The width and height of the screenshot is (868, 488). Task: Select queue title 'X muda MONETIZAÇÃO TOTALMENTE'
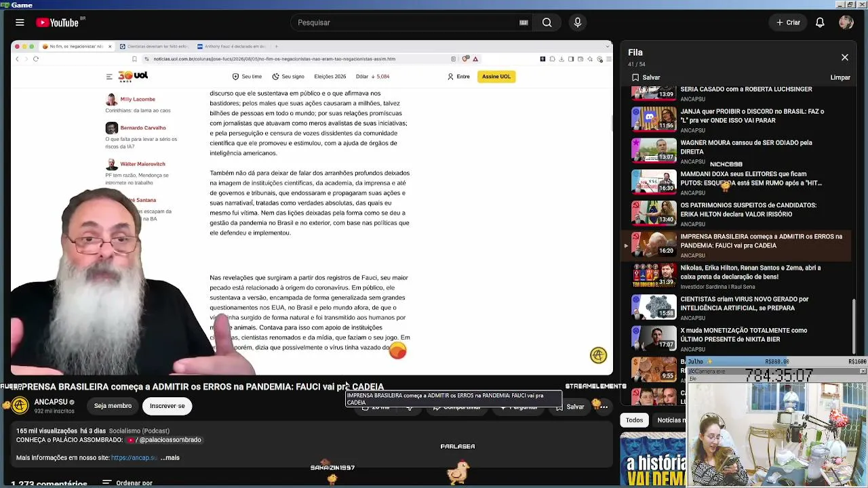tap(743, 335)
